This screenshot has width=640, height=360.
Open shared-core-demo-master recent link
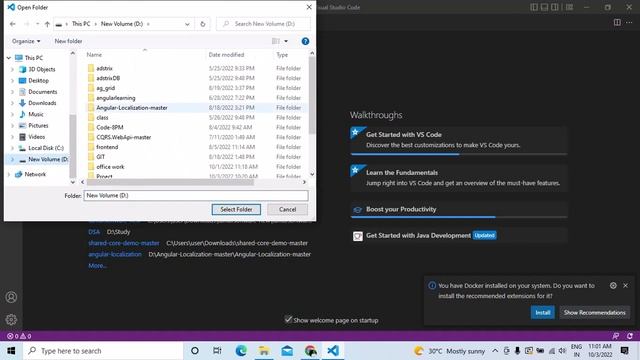[x=124, y=243]
